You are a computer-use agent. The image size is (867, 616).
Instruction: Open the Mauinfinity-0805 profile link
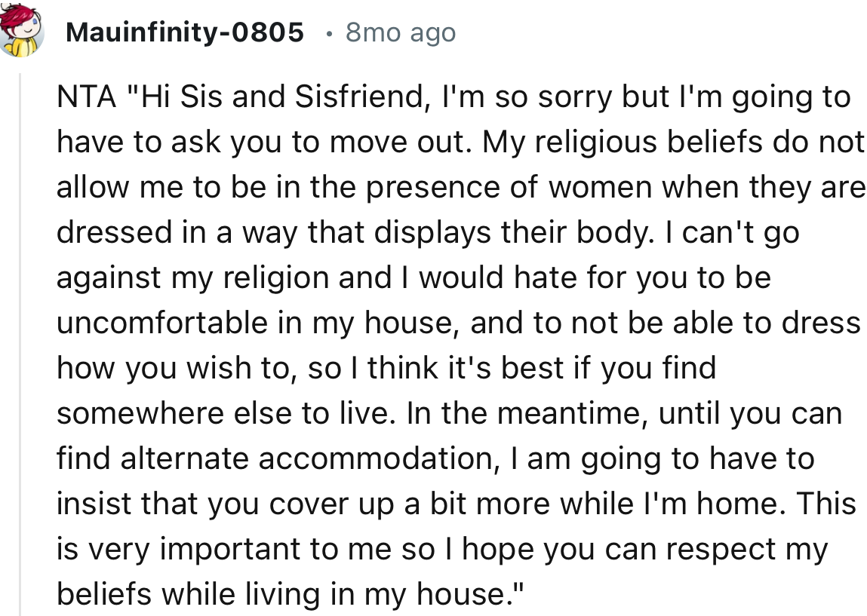[185, 32]
